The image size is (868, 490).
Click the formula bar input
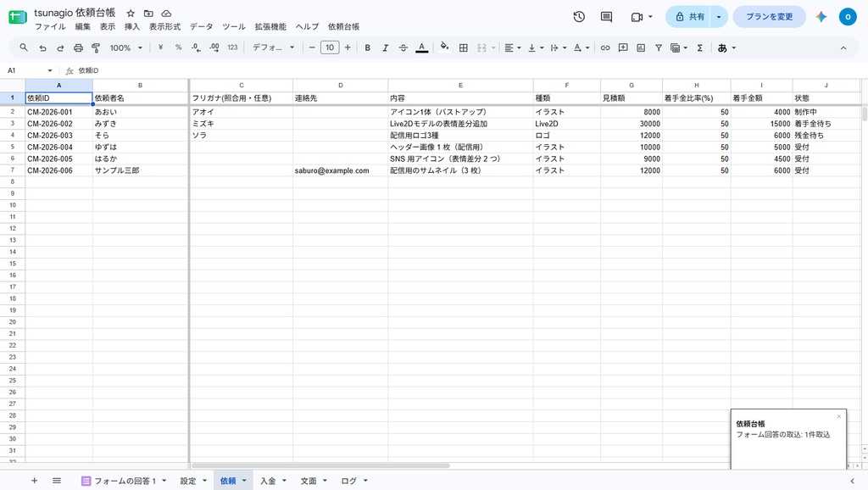tap(470, 70)
